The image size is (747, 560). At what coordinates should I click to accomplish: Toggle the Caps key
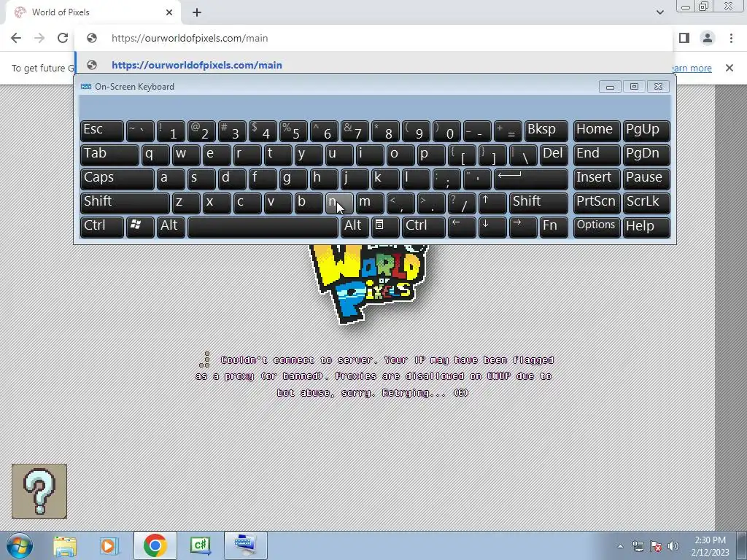[x=117, y=179]
